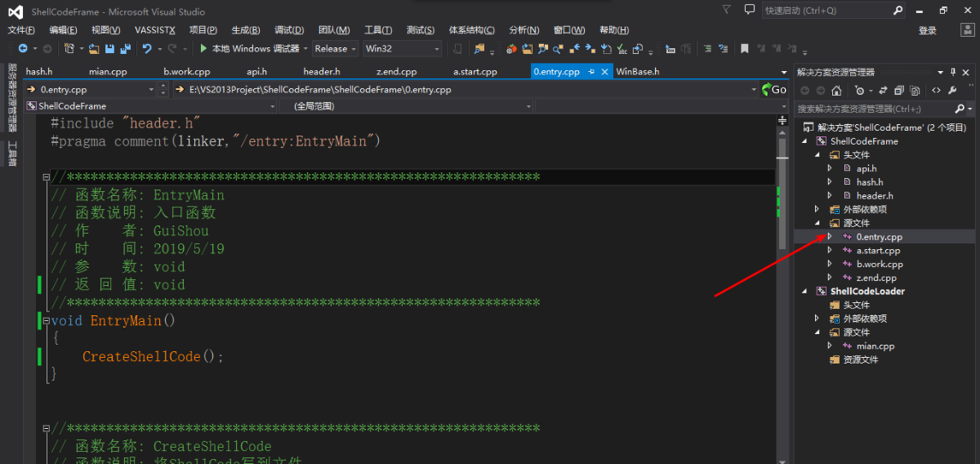Click the Collapse All icon in Solution Explorer
980x464 pixels.
(x=900, y=91)
